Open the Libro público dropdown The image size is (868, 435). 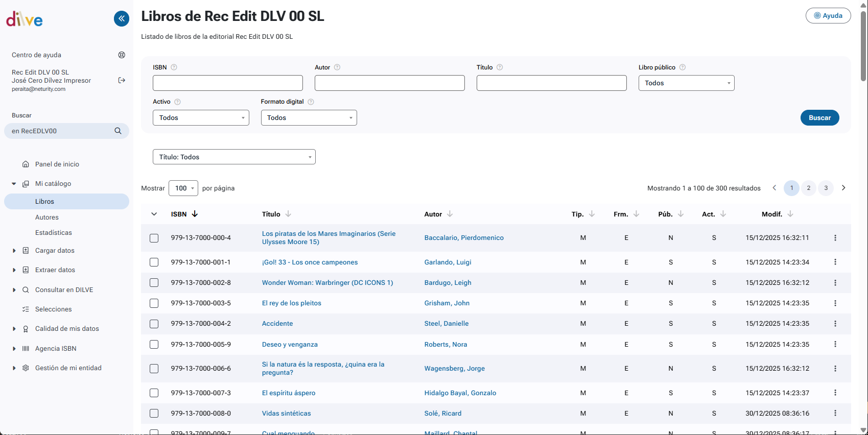coord(686,83)
